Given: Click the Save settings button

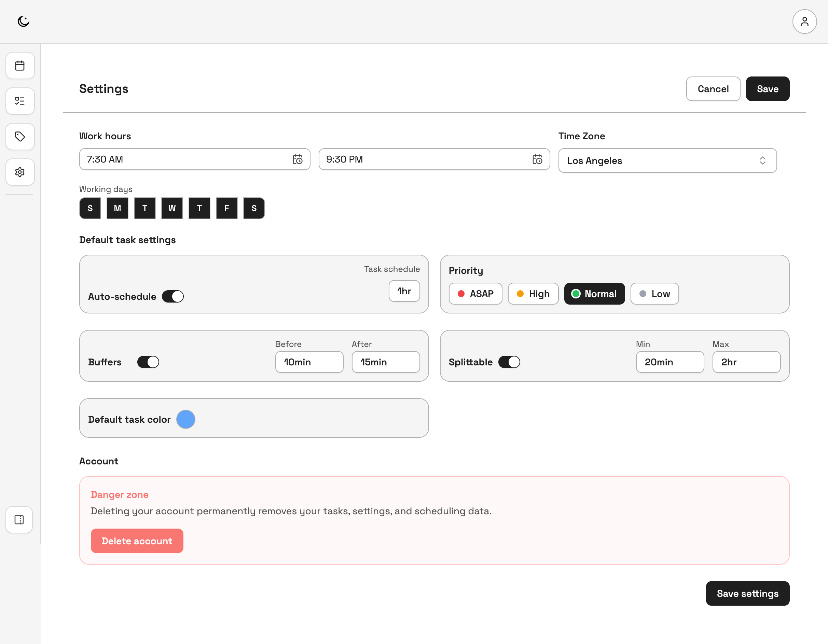Looking at the screenshot, I should [x=747, y=593].
